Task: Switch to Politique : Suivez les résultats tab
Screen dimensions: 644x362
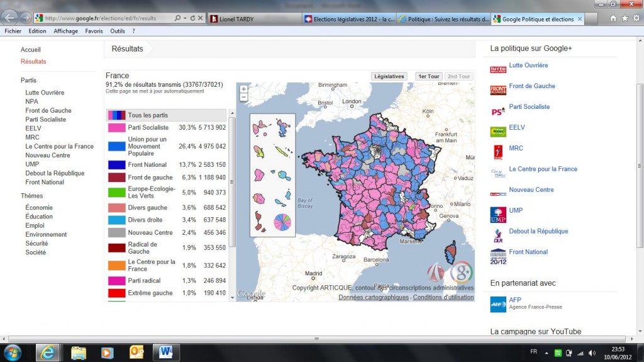Action: [x=444, y=19]
